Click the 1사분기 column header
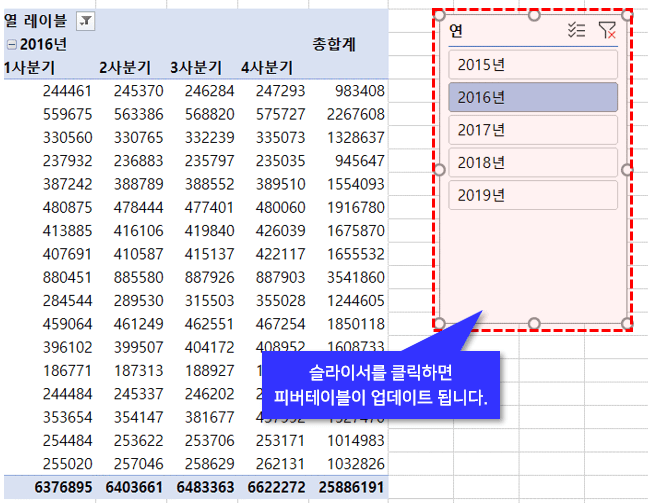 29,68
